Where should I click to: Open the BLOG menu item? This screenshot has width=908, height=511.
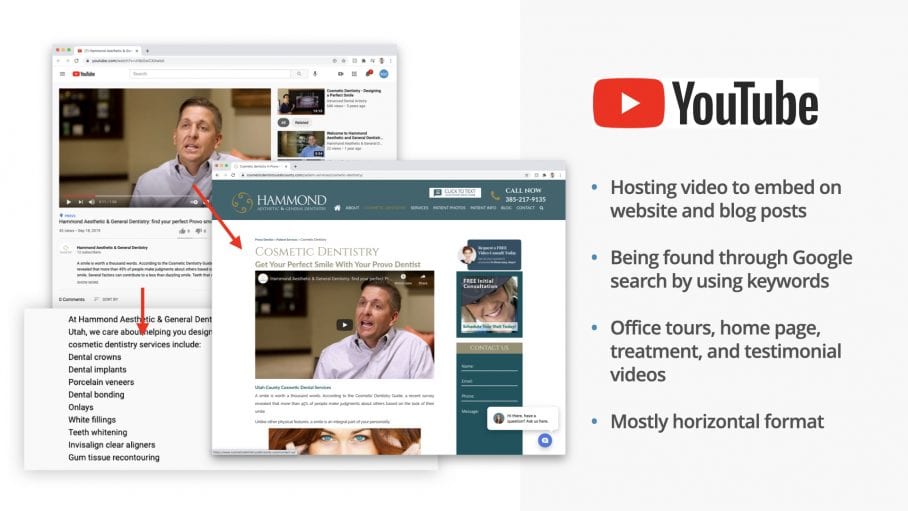pyautogui.click(x=506, y=207)
